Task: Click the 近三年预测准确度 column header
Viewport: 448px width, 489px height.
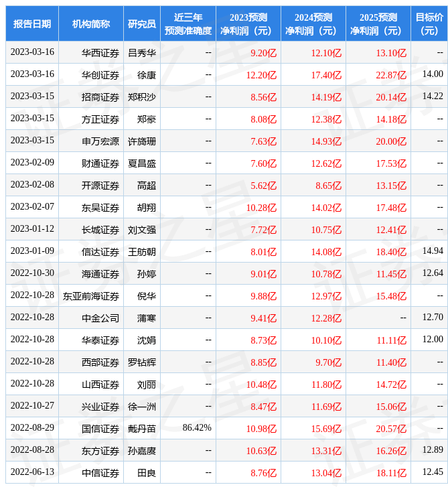Action: pyautogui.click(x=188, y=24)
